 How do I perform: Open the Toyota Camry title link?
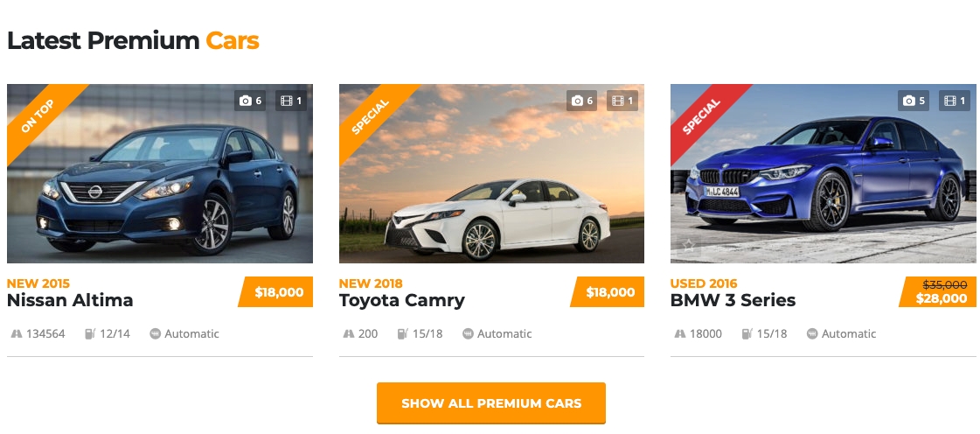[401, 300]
